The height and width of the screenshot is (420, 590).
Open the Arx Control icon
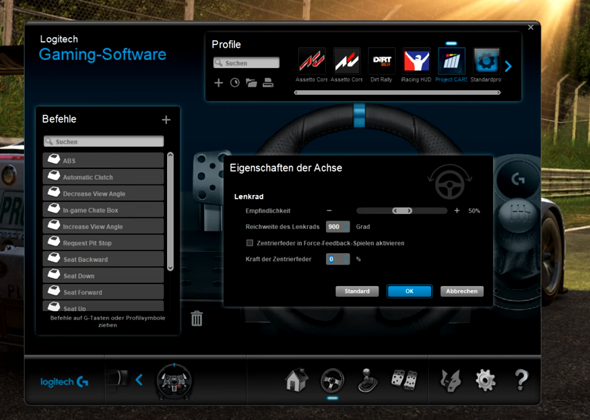point(451,380)
